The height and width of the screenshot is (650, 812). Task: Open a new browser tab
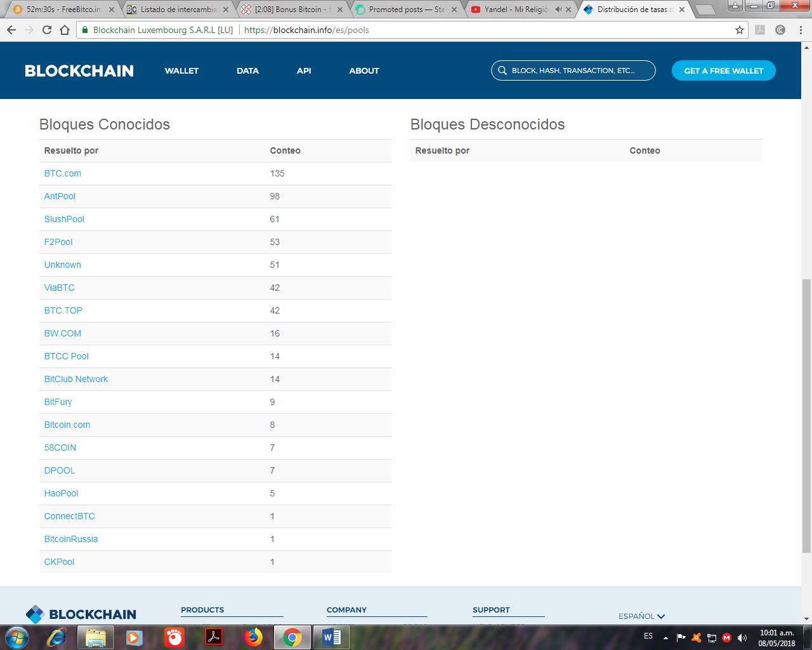pyautogui.click(x=705, y=10)
